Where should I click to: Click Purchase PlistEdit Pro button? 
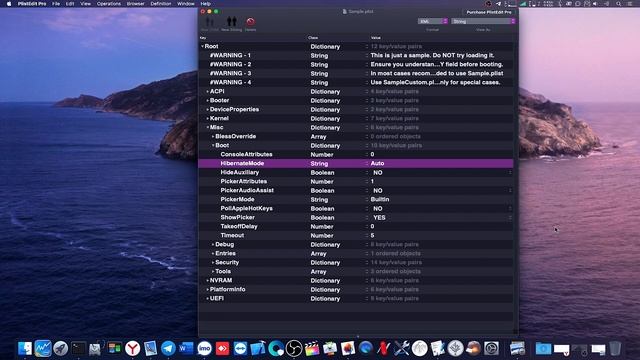pos(489,12)
